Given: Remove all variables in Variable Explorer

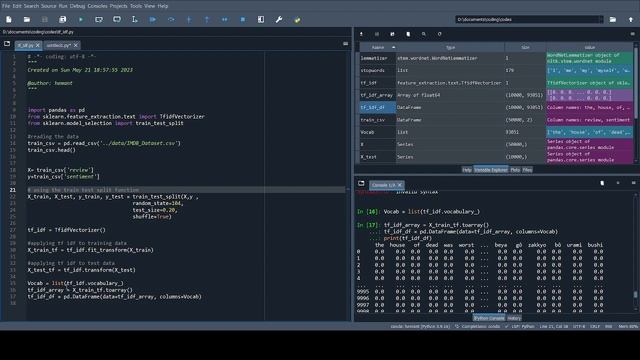Looking at the screenshot, I should point(408,34).
